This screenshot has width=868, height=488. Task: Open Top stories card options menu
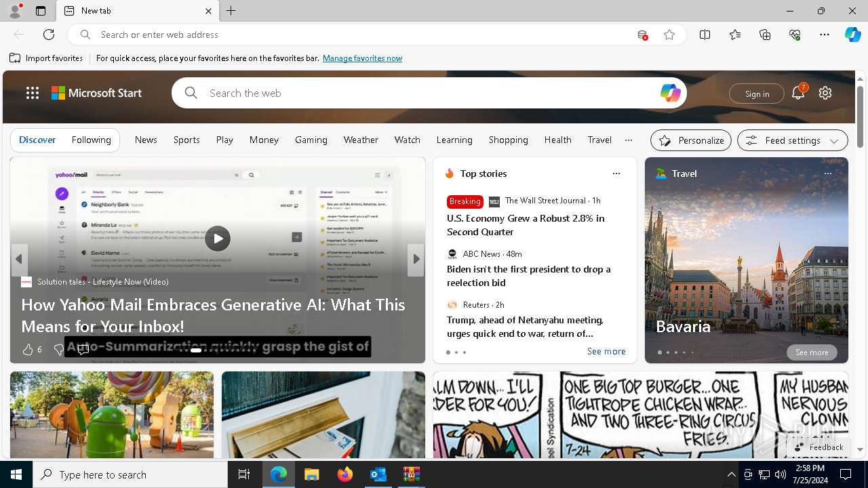coord(616,174)
